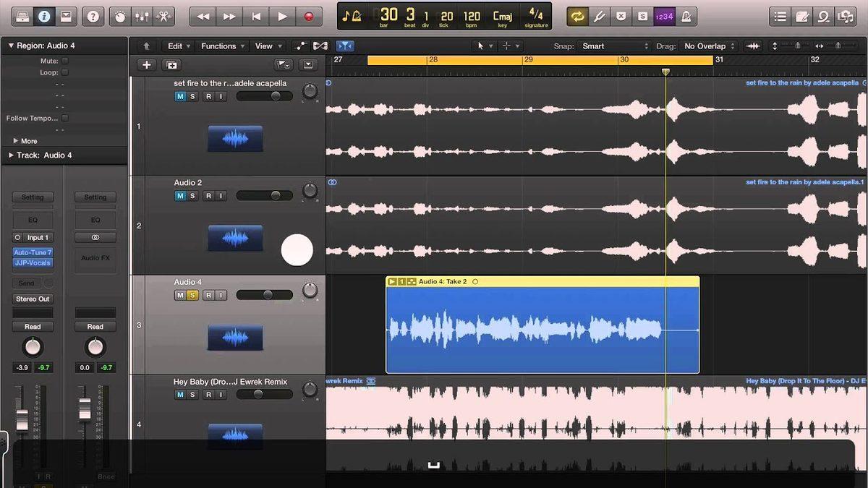Open the Library panel icon
The image size is (868, 488).
(x=22, y=16)
